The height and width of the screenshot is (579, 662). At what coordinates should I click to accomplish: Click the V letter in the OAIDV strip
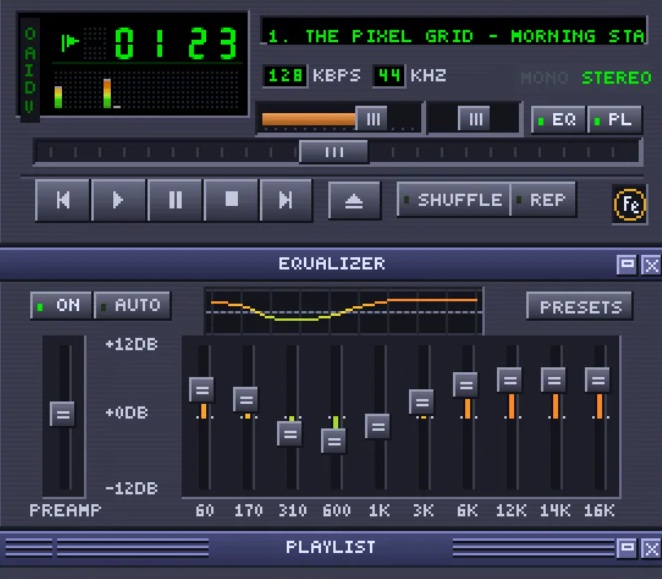(30, 106)
